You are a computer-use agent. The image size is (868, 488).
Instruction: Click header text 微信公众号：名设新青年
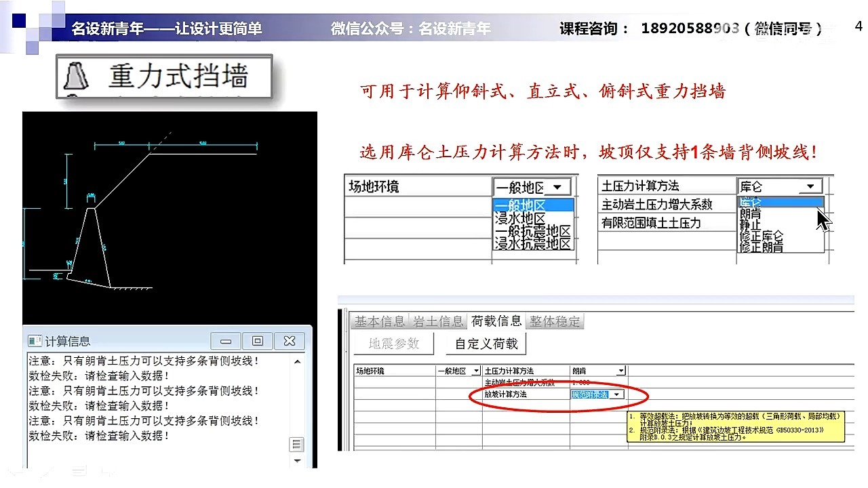pos(411,28)
